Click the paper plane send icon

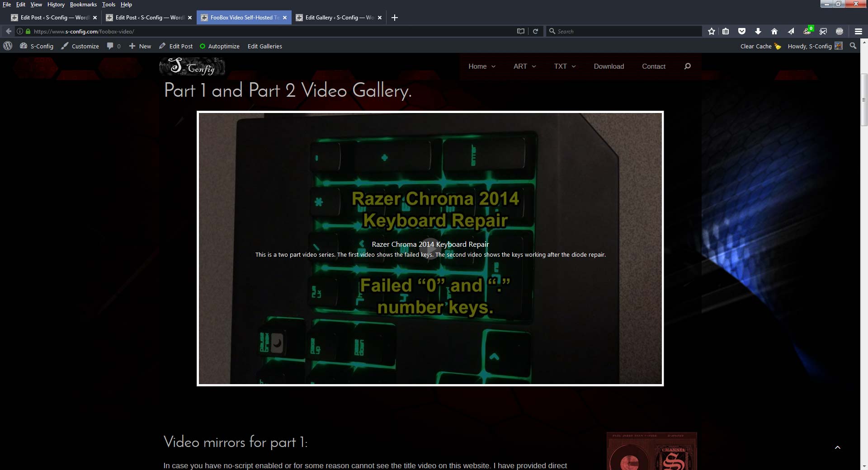coord(791,31)
